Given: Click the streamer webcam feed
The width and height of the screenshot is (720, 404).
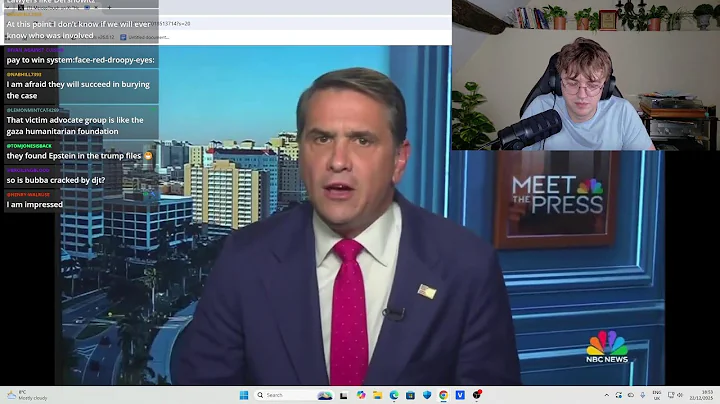Looking at the screenshot, I should click(585, 75).
